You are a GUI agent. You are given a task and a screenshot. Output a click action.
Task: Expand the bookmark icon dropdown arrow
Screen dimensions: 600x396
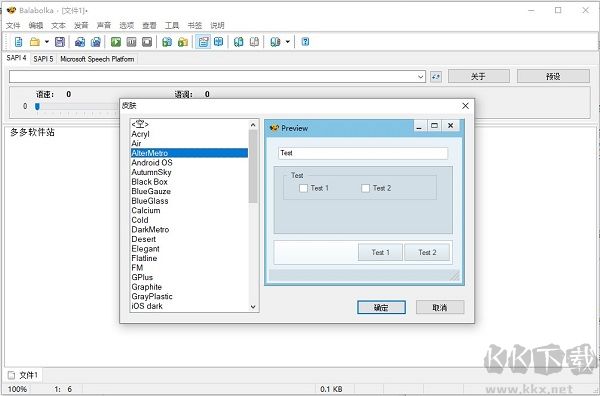tap(287, 42)
